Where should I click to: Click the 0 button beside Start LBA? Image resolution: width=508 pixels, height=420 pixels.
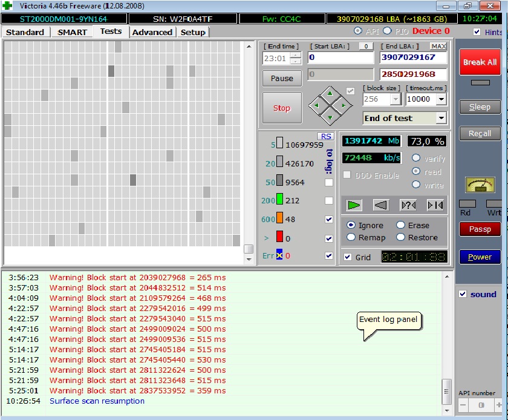(366, 47)
